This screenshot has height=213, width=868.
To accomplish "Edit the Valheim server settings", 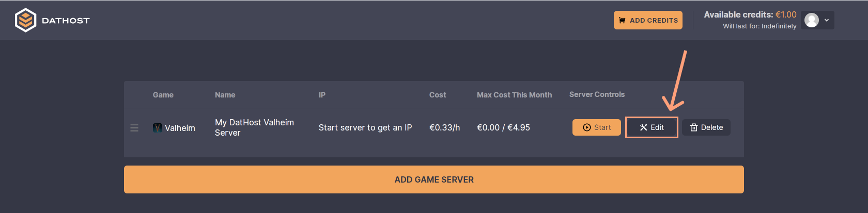I will click(652, 127).
